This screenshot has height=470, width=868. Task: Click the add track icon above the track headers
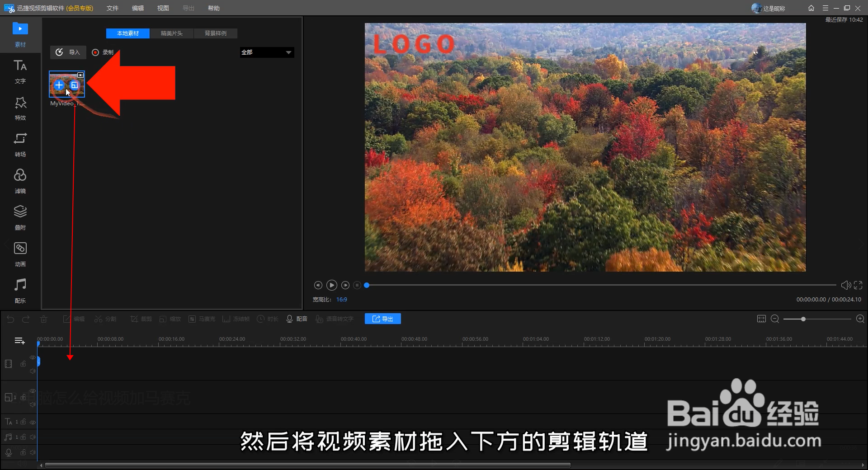point(19,341)
